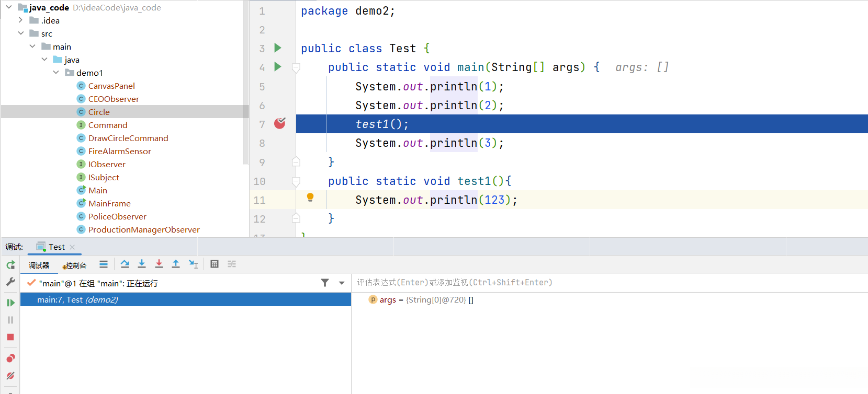Click the blue Step Into arrow
Image resolution: width=868 pixels, height=394 pixels.
(142, 264)
